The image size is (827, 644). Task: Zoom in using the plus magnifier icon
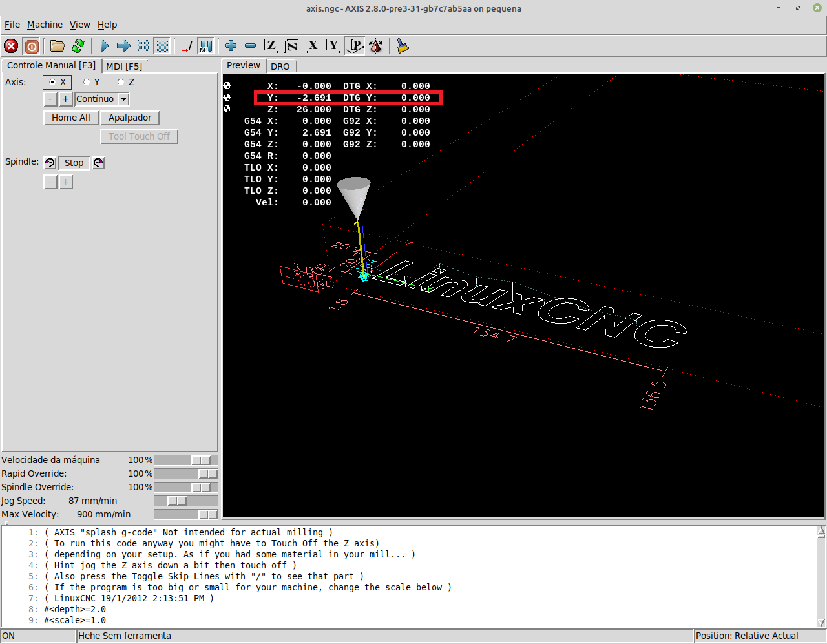pyautogui.click(x=231, y=46)
